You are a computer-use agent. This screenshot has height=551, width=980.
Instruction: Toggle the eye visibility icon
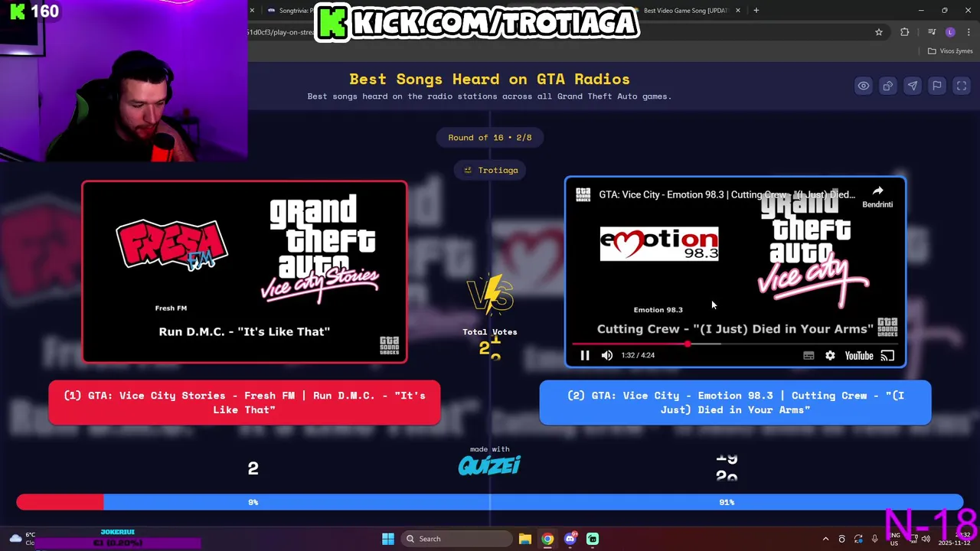click(x=863, y=86)
